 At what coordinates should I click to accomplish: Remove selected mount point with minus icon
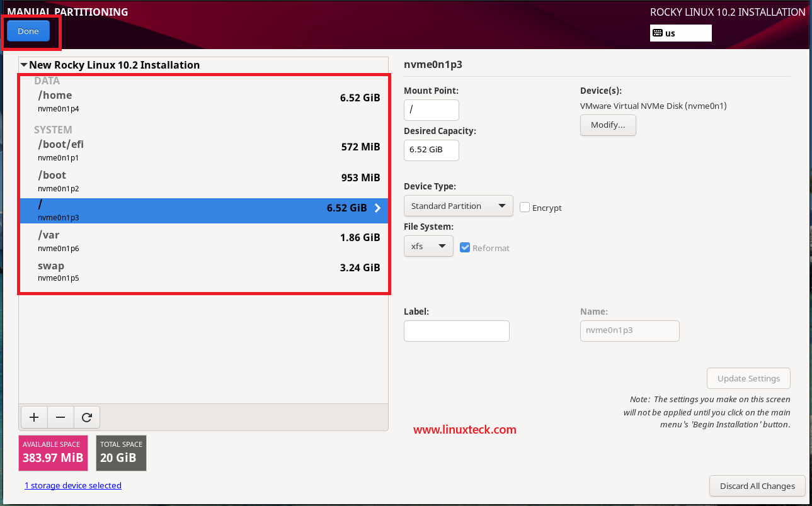coord(60,417)
